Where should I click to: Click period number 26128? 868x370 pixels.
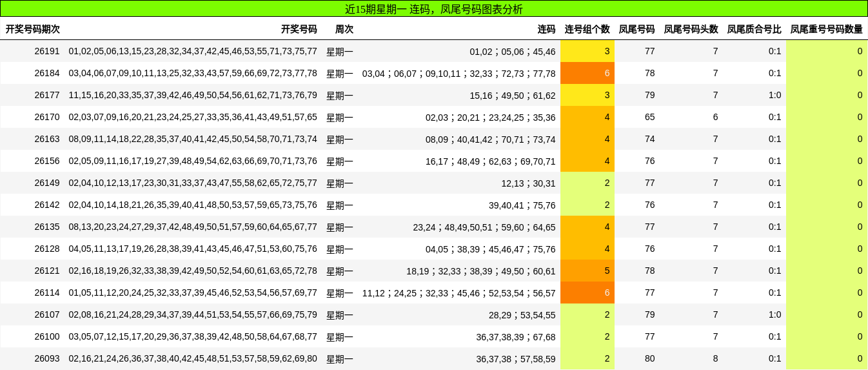[x=47, y=249]
